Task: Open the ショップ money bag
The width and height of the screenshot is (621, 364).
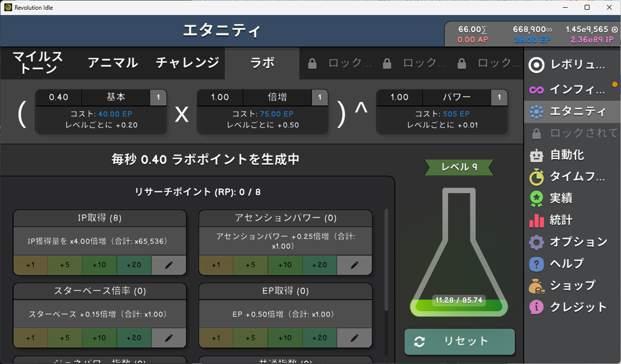Action: point(572,285)
